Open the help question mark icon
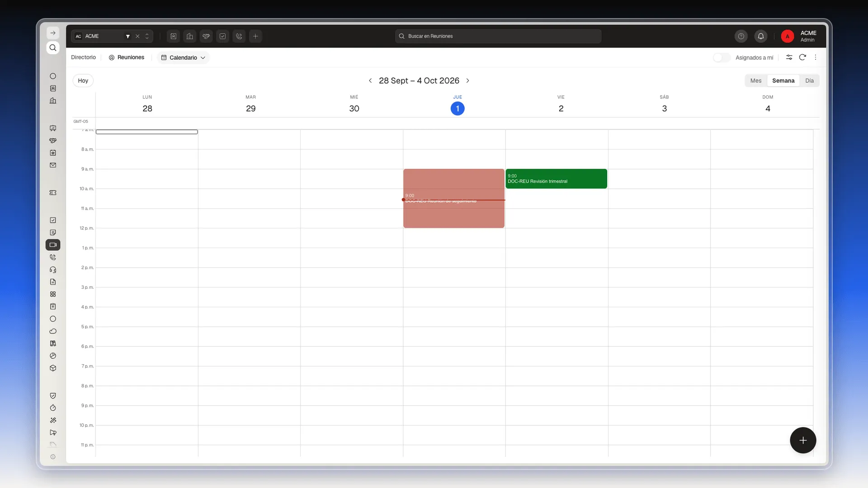Screen dimensions: 868x488 pyautogui.click(x=741, y=36)
